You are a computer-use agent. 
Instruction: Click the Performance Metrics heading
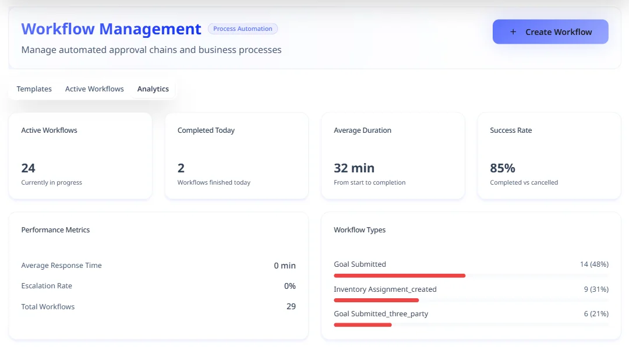click(x=55, y=229)
